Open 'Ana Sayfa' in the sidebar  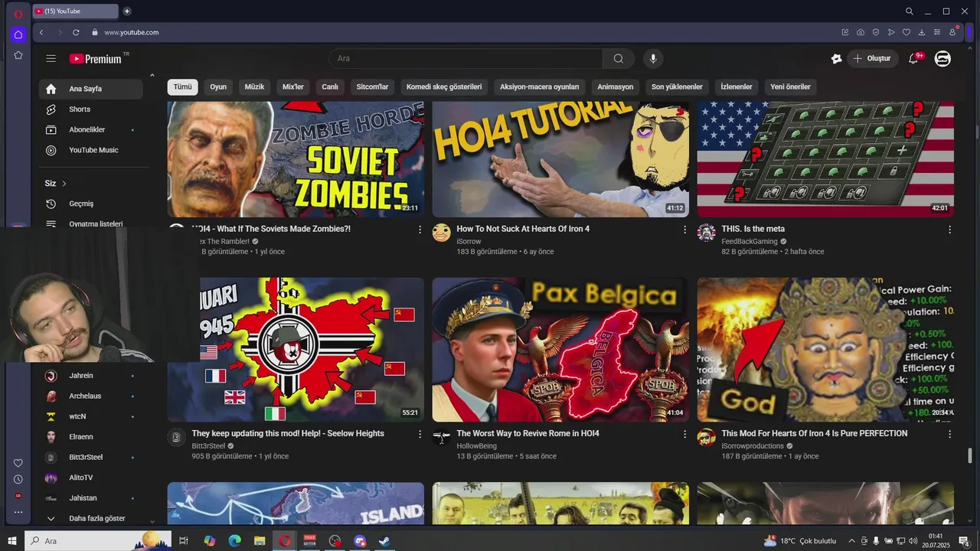(x=91, y=89)
